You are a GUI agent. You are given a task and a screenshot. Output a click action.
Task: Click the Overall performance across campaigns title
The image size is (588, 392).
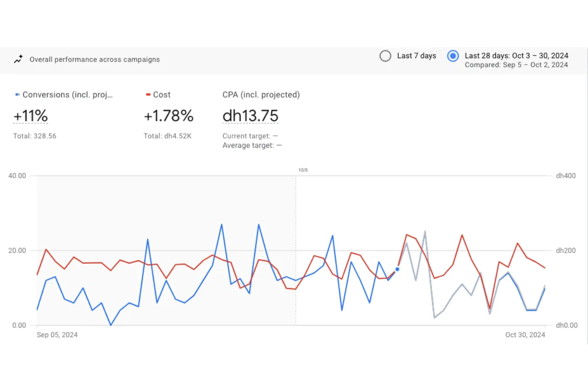(x=95, y=60)
